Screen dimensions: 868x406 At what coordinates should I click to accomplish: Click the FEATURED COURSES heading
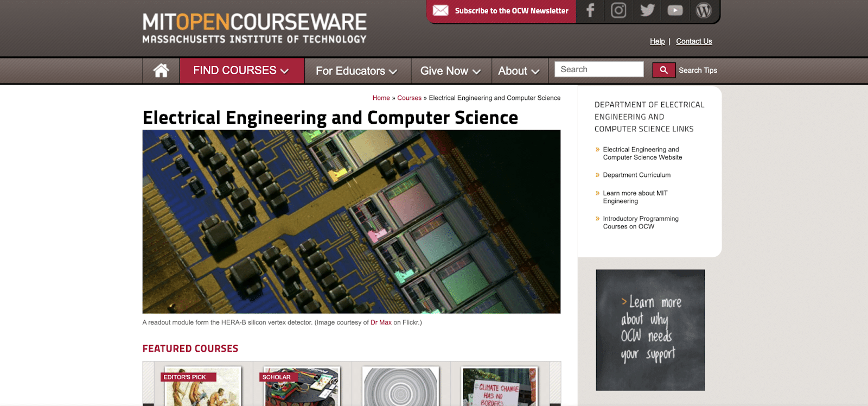190,348
